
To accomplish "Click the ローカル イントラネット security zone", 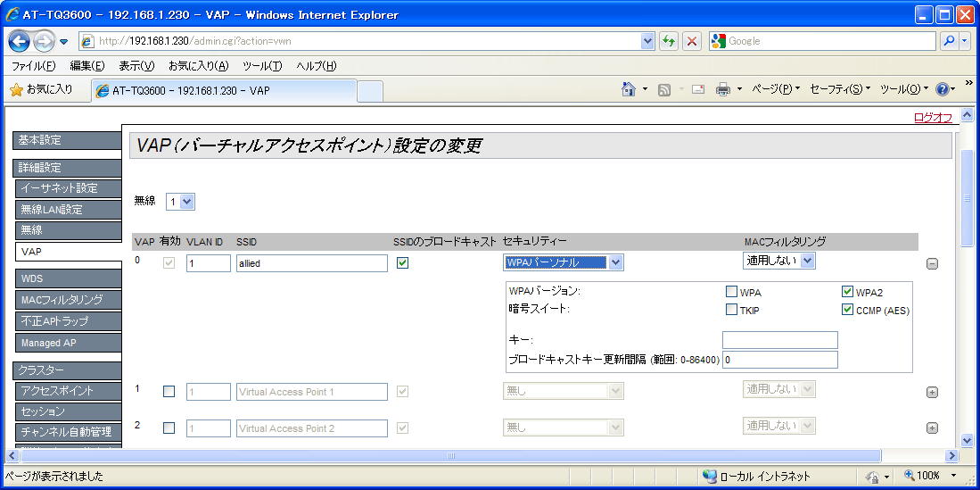I will [756, 477].
